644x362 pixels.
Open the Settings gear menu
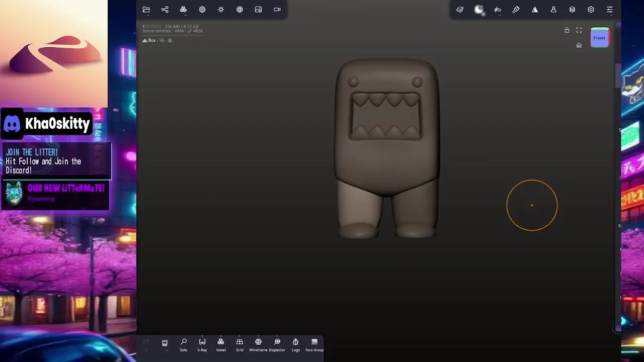[591, 10]
